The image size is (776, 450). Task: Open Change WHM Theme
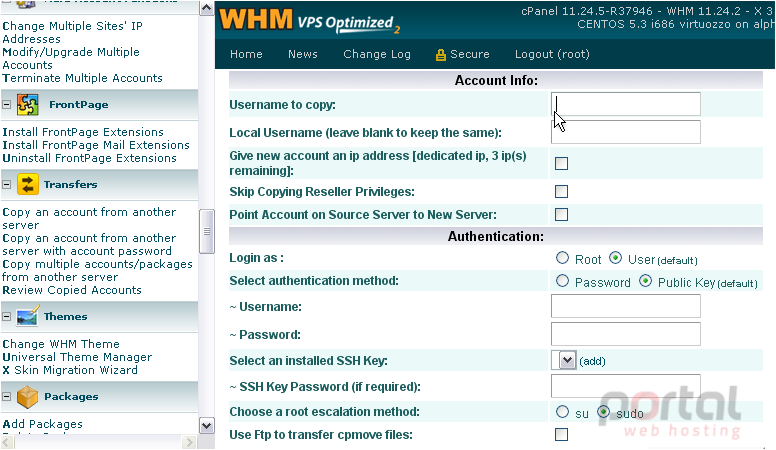pyautogui.click(x=61, y=344)
